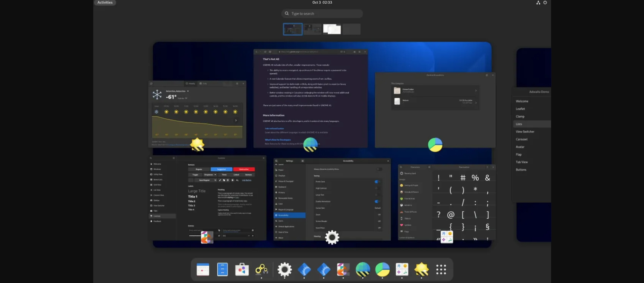Click the reload icon in Web window
Image resolution: width=644 pixels, height=283 pixels.
point(265,52)
